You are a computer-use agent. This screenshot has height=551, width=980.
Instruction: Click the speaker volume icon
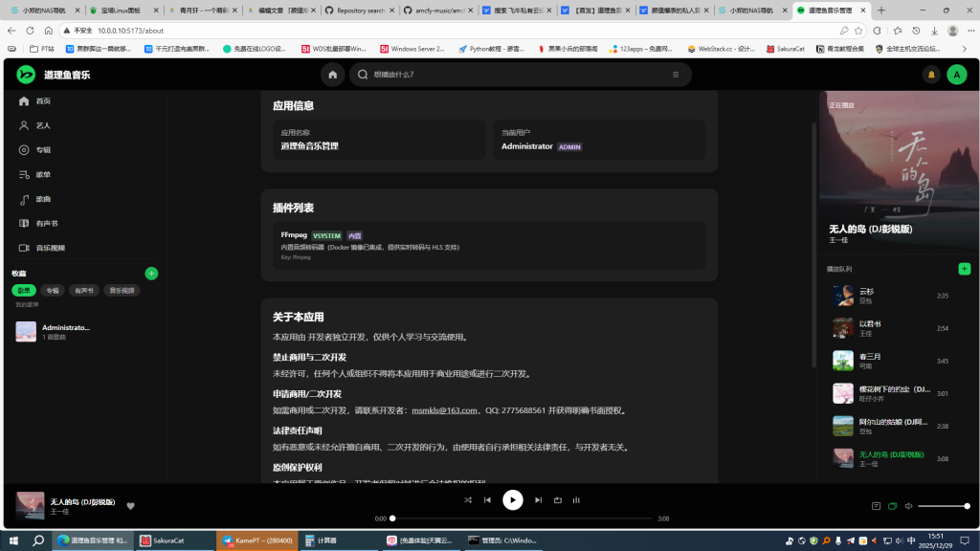[x=909, y=506]
